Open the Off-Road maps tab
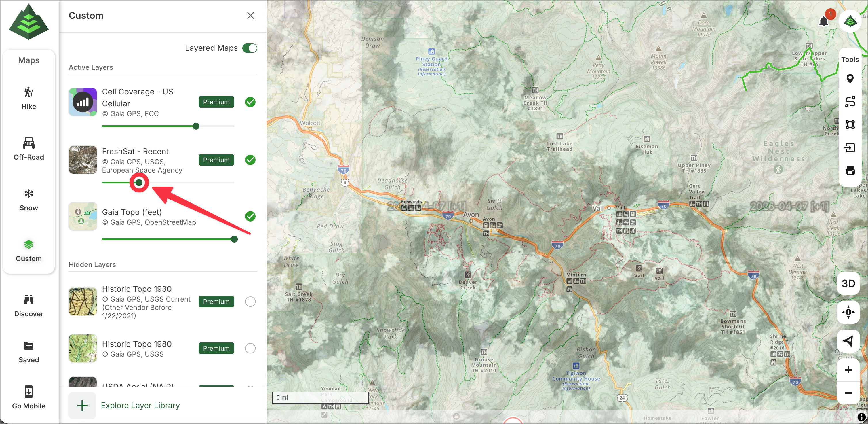This screenshot has height=424, width=868. [x=29, y=148]
